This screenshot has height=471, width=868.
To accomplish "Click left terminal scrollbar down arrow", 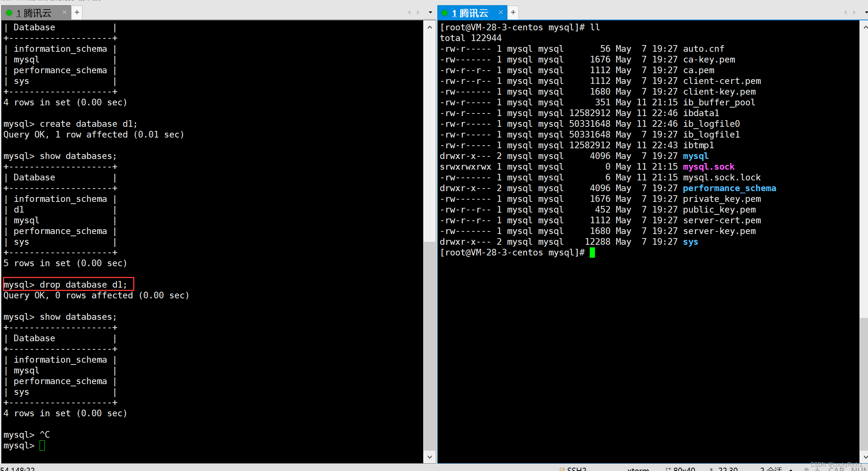I will (x=430, y=457).
